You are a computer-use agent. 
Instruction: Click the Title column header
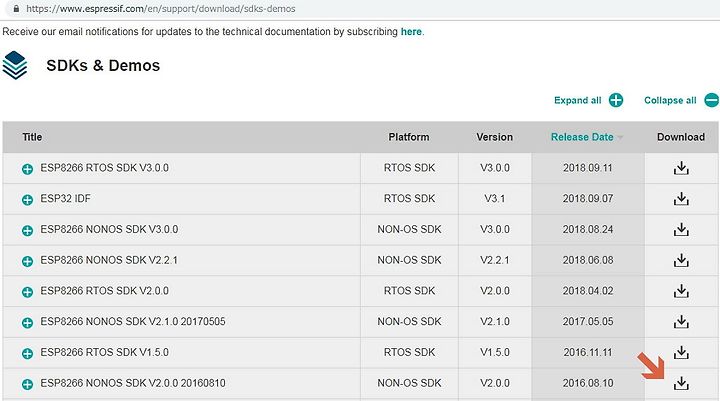[x=32, y=137]
